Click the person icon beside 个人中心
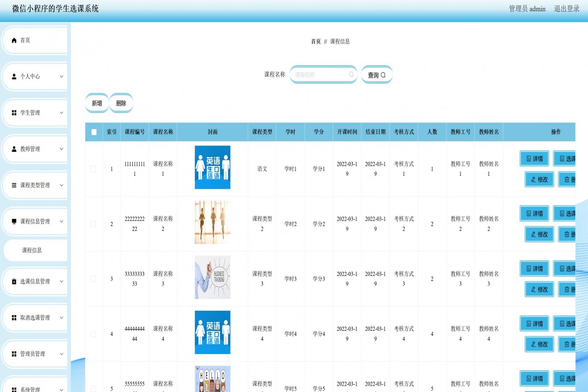 click(14, 77)
